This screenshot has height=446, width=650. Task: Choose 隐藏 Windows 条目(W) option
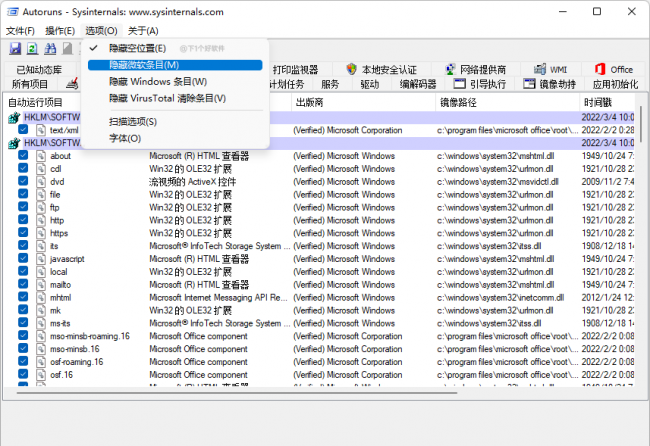tap(175, 82)
